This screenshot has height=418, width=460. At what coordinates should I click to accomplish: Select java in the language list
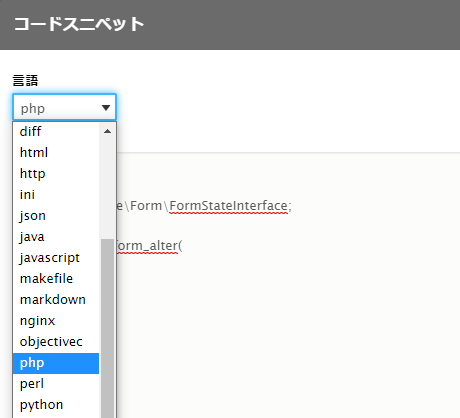point(56,237)
